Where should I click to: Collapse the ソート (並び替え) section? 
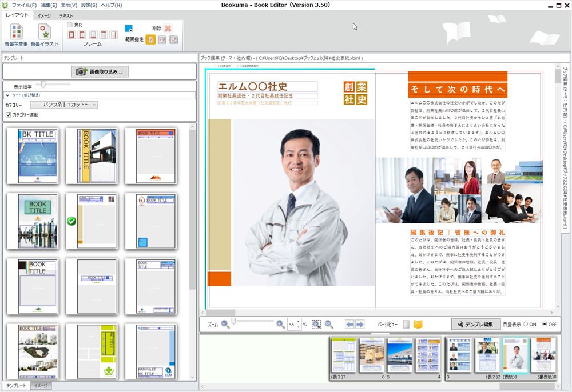[x=8, y=95]
